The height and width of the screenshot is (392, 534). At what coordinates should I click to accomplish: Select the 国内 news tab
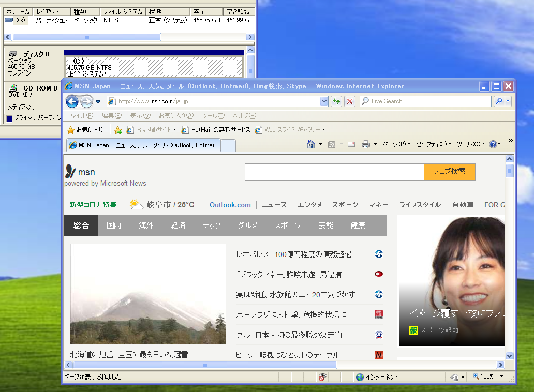114,225
